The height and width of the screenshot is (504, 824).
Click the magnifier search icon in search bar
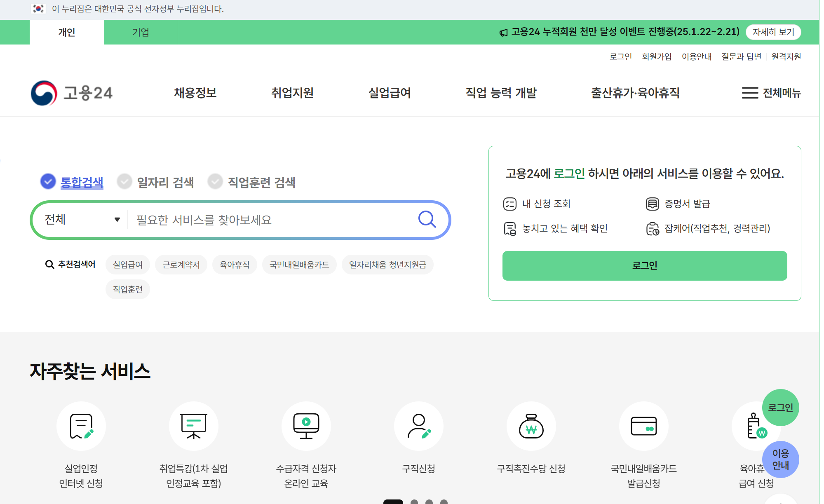pyautogui.click(x=427, y=220)
